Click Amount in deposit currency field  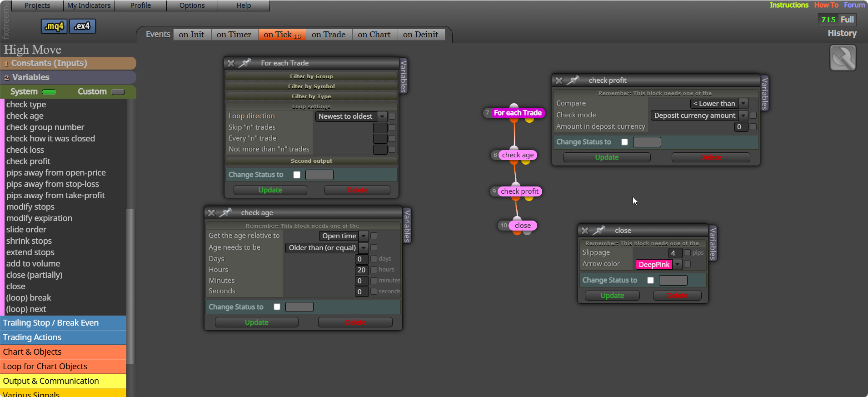pyautogui.click(x=741, y=127)
